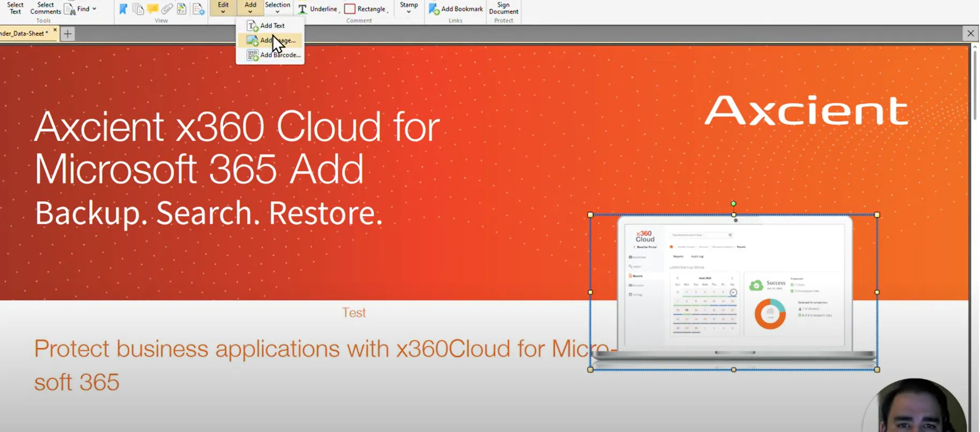Open the Attachments paperclip icon
980x432 pixels.
tap(167, 9)
